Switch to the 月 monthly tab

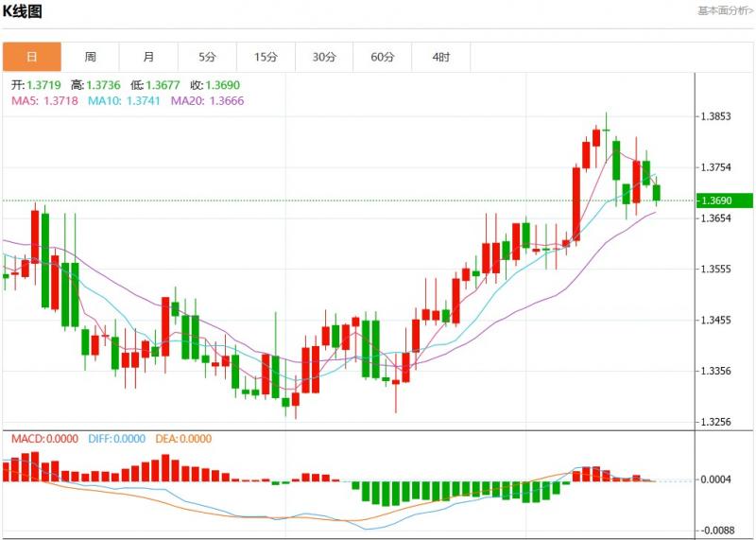click(149, 57)
